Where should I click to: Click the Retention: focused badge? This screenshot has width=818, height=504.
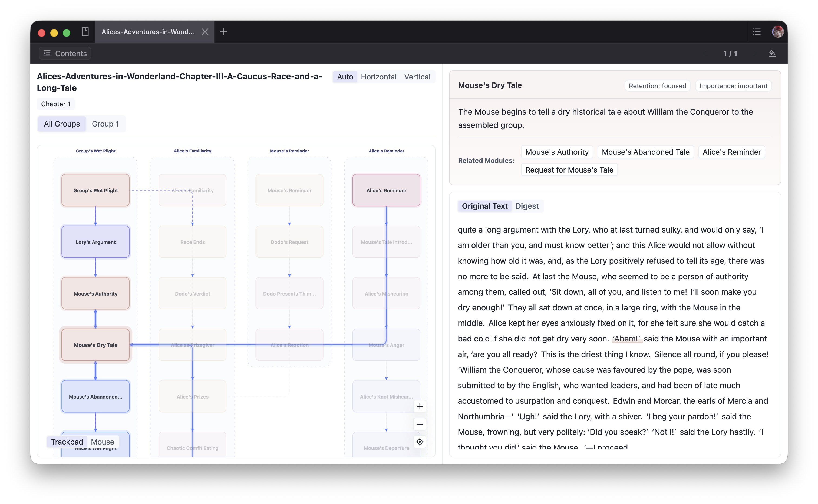click(x=657, y=86)
